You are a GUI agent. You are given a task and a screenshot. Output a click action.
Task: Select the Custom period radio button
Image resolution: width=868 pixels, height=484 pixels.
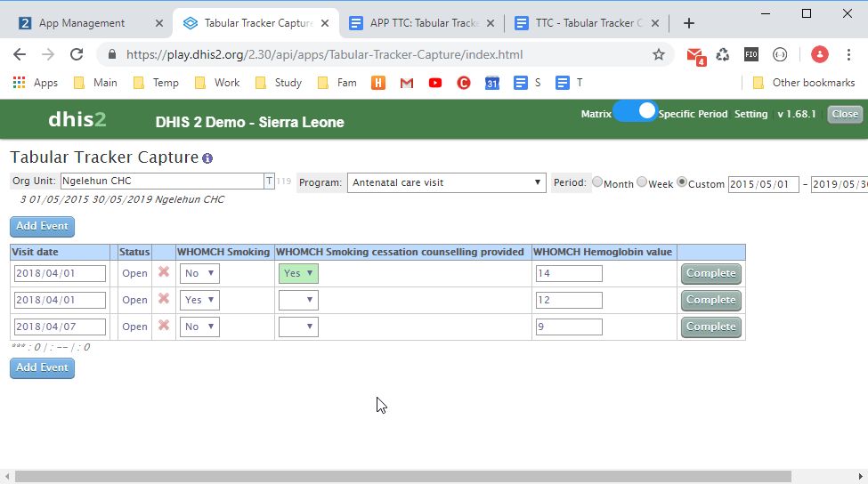click(x=682, y=181)
